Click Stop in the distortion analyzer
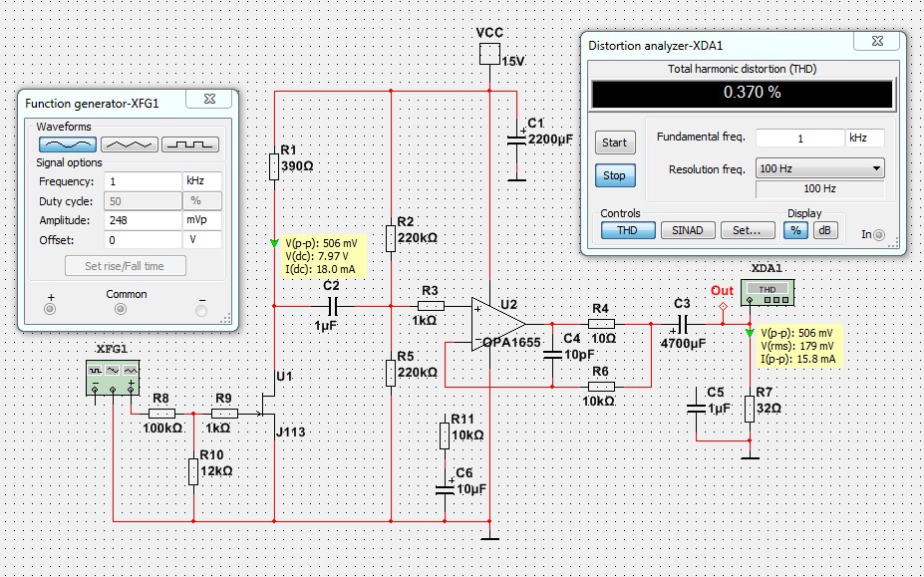The height and width of the screenshot is (577, 924). 615,175
